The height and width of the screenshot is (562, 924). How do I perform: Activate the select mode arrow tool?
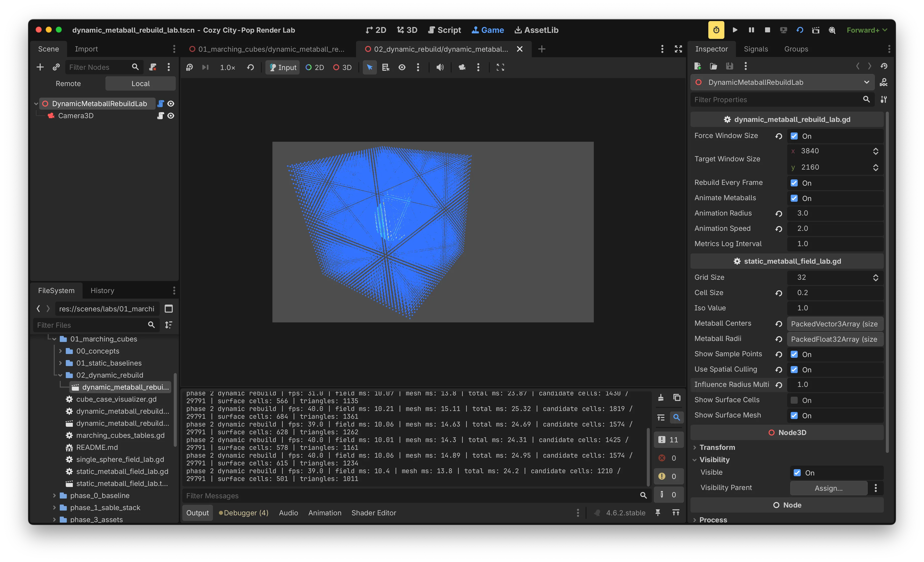pos(370,67)
